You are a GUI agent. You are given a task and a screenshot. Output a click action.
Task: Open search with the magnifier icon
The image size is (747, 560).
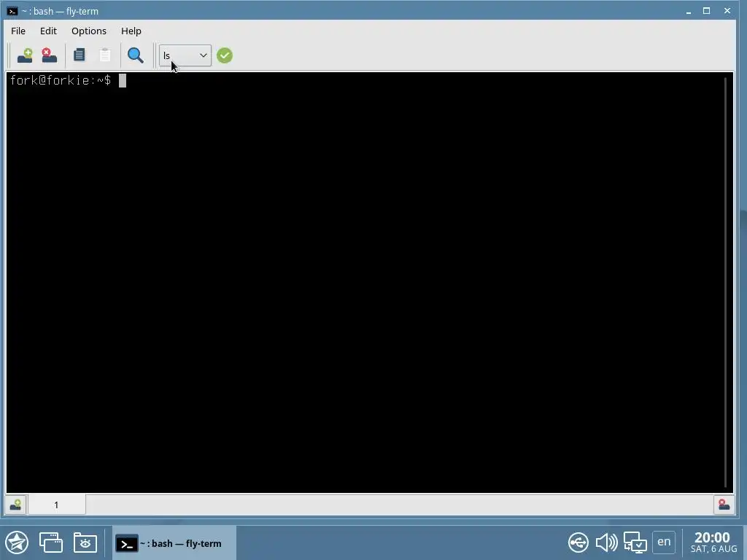click(135, 55)
